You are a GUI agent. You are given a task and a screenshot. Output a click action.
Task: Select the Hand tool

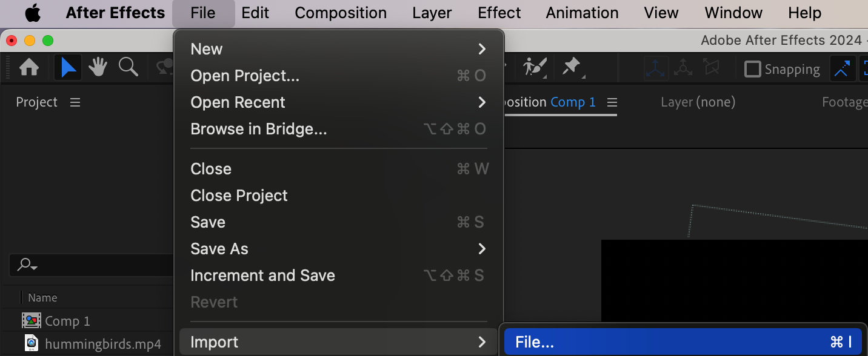pos(98,68)
